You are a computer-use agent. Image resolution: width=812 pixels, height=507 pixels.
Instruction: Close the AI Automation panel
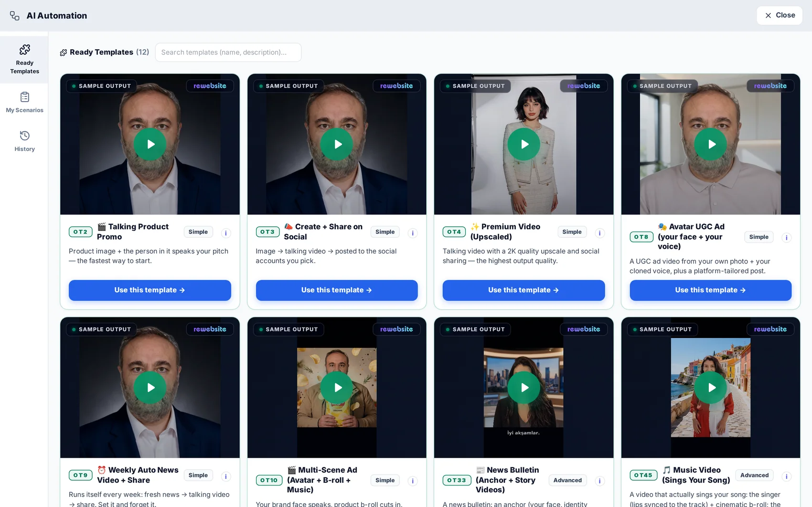(x=779, y=15)
